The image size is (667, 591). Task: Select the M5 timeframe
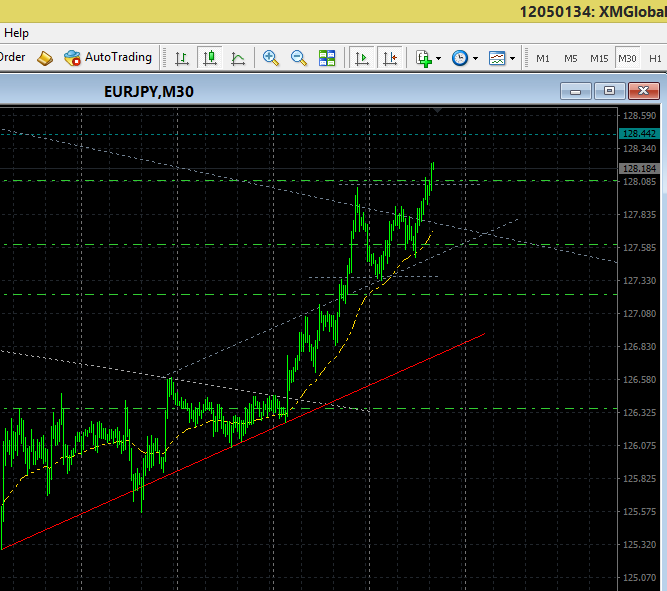point(571,58)
